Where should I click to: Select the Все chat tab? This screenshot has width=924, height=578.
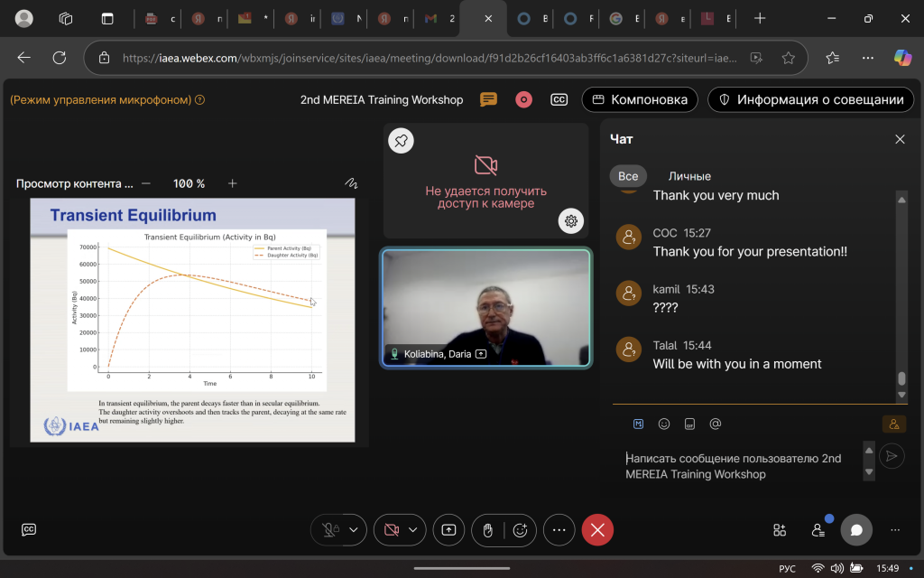[x=628, y=176]
